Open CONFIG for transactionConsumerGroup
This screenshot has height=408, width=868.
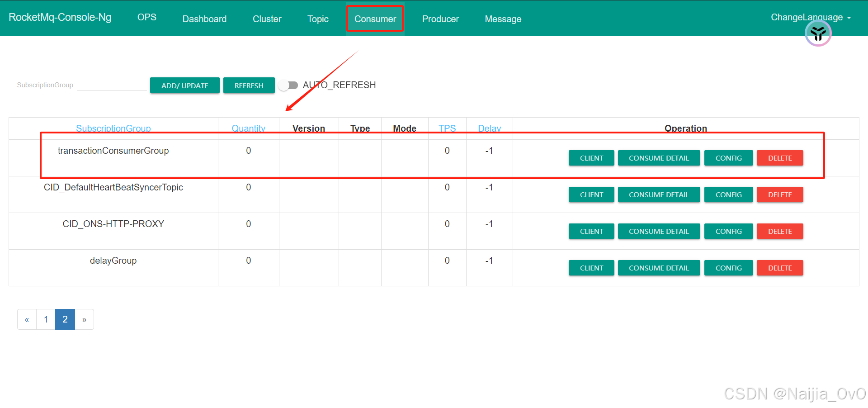(728, 158)
